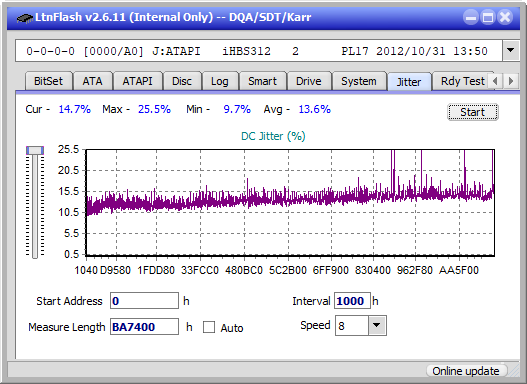
Task: Start the jitter measurement
Action: point(473,112)
